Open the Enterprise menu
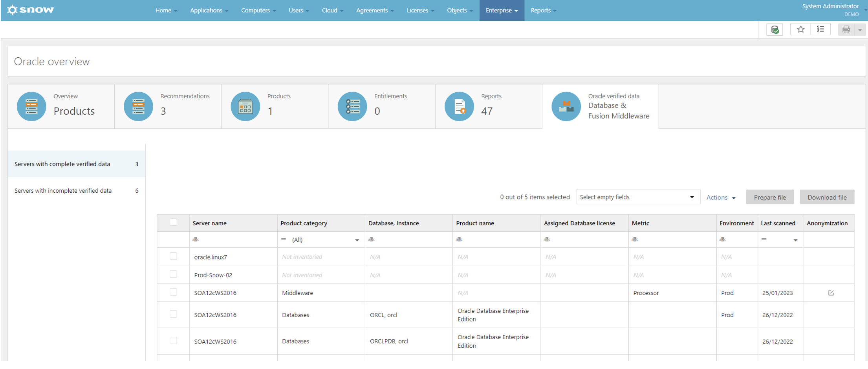This screenshot has width=868, height=369. [x=502, y=10]
